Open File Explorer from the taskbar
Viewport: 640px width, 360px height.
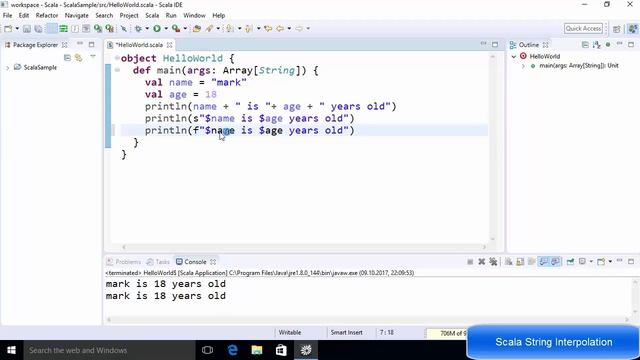click(257, 350)
